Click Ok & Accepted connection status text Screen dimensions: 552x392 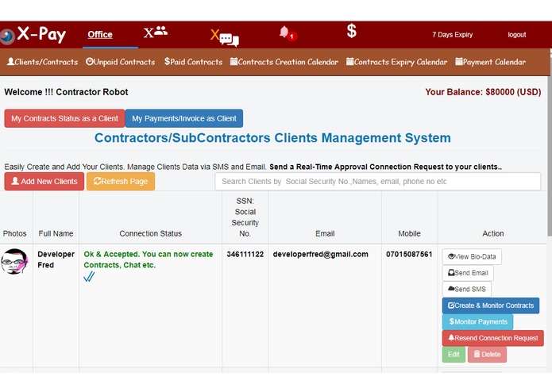pos(149,259)
